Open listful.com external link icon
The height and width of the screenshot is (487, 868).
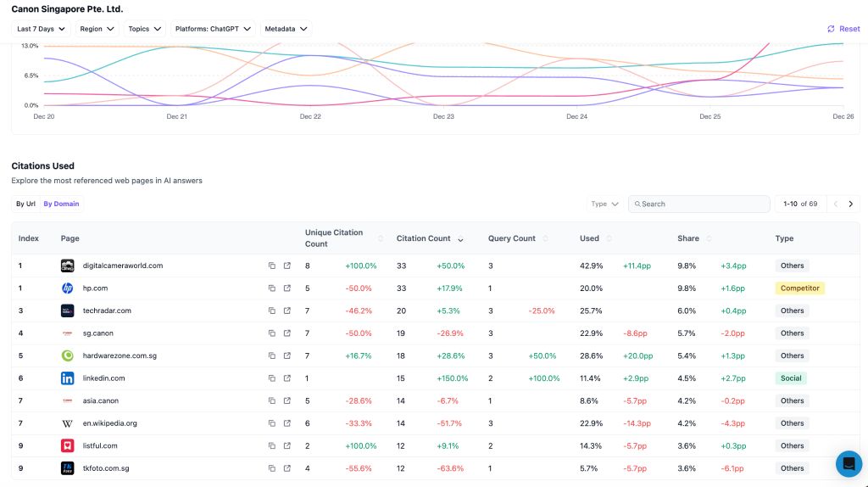(x=287, y=445)
